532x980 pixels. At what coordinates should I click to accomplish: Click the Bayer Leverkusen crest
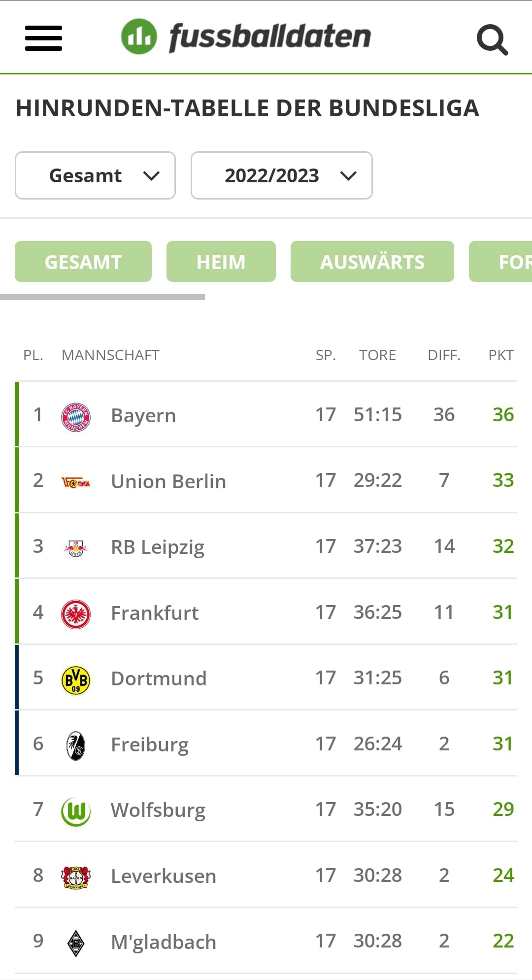click(76, 877)
